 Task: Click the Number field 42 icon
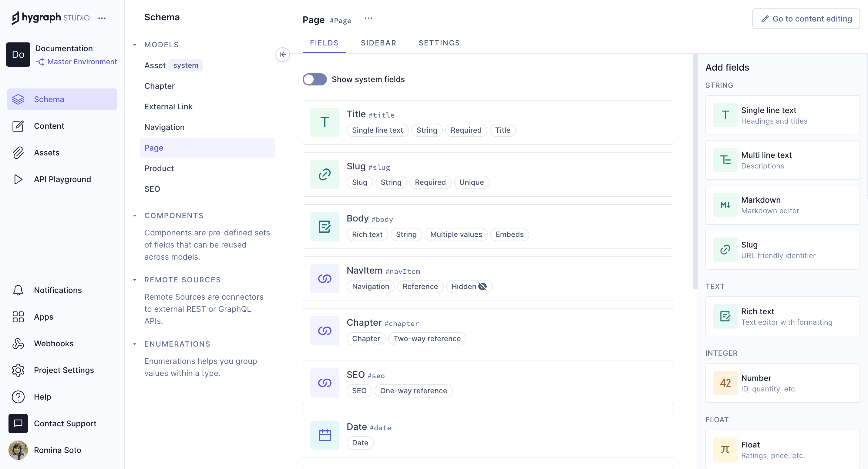click(725, 383)
